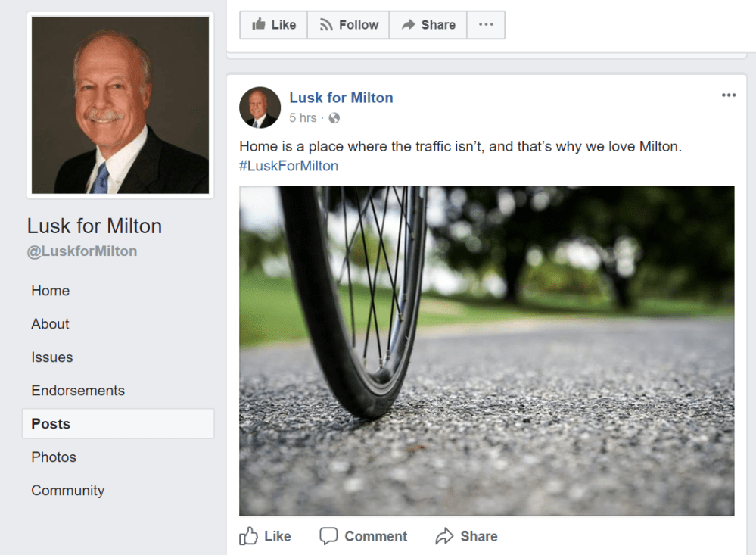Go to the Issues section
The image size is (756, 555).
[x=52, y=357]
